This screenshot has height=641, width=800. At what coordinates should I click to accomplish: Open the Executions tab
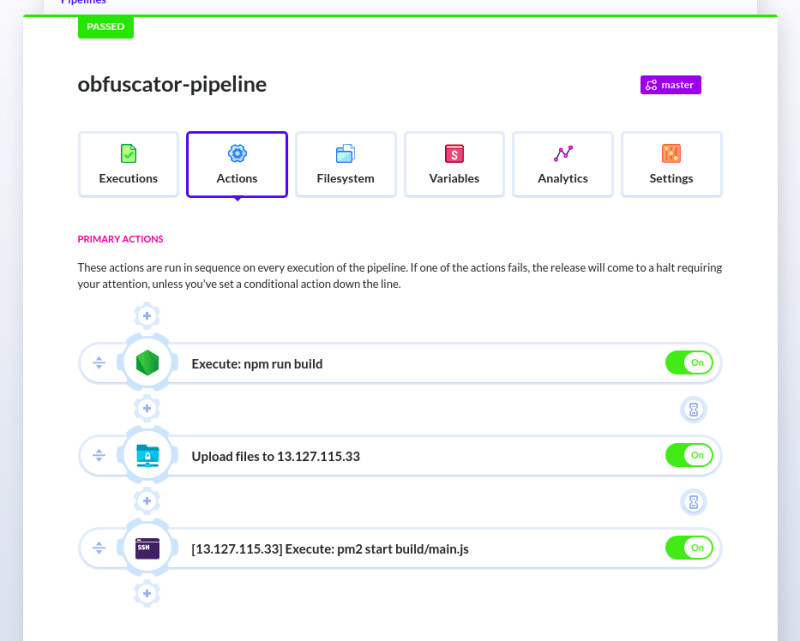(129, 164)
